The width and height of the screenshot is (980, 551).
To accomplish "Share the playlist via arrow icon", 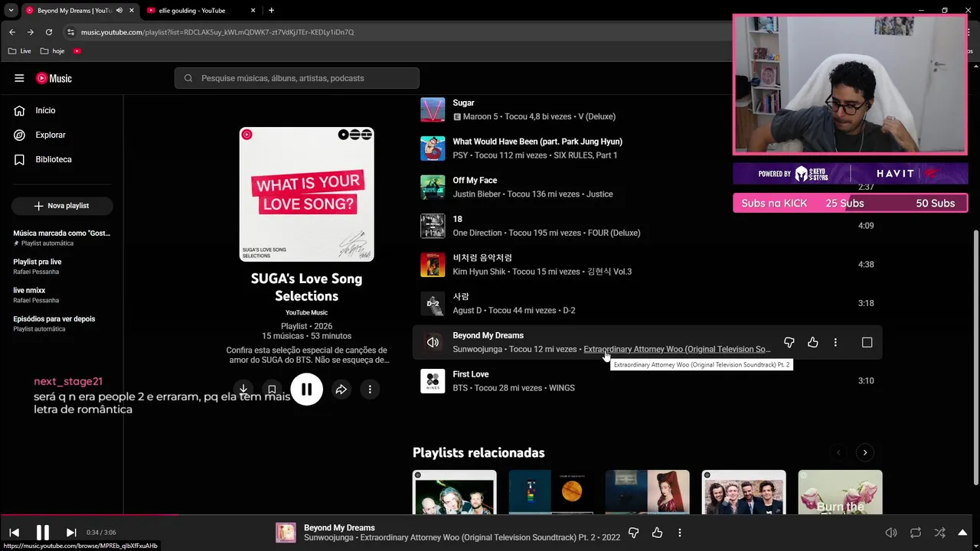I will coord(341,389).
